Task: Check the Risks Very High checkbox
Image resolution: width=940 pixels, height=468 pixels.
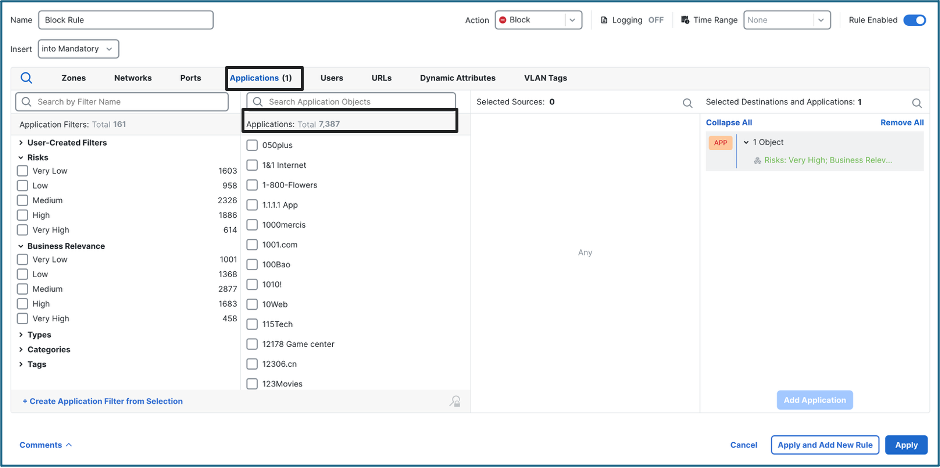Action: (22, 230)
